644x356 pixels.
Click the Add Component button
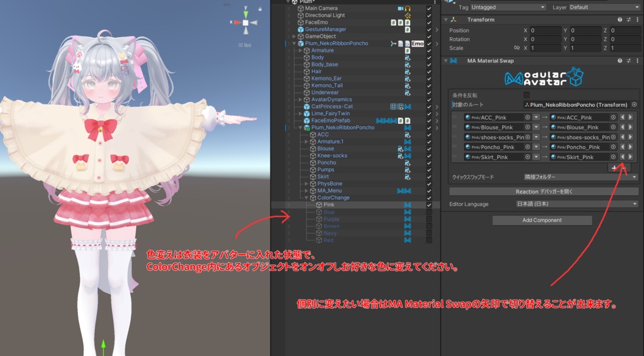point(542,221)
